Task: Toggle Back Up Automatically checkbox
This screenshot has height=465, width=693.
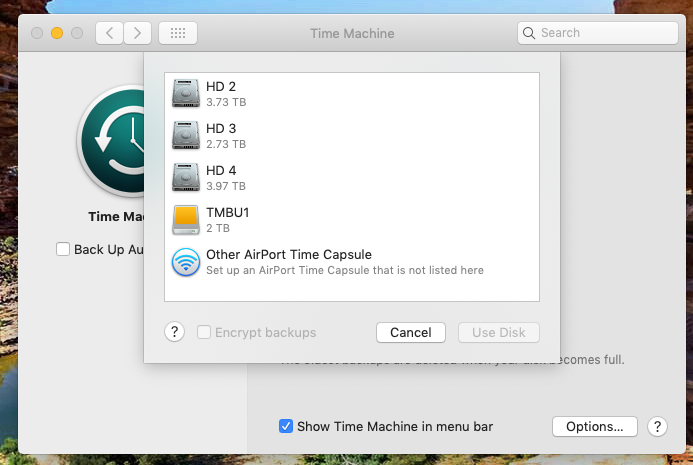Action: (63, 249)
